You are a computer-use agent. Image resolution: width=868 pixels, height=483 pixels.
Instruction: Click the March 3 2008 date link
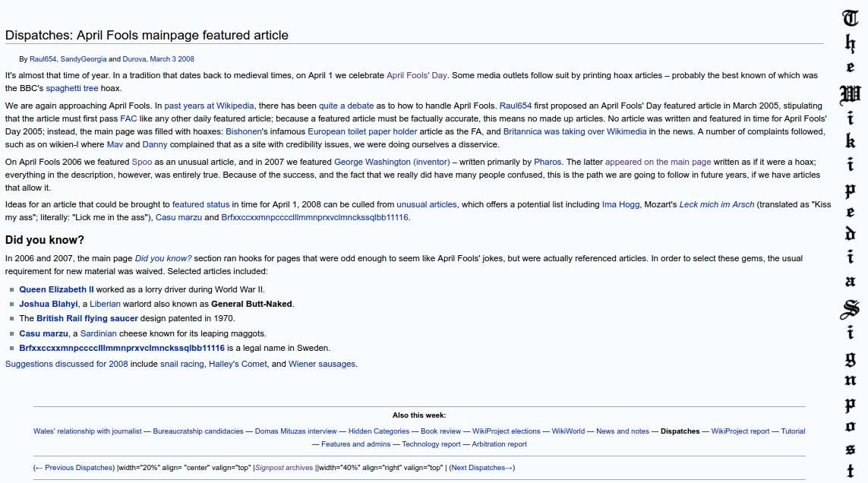(x=172, y=58)
